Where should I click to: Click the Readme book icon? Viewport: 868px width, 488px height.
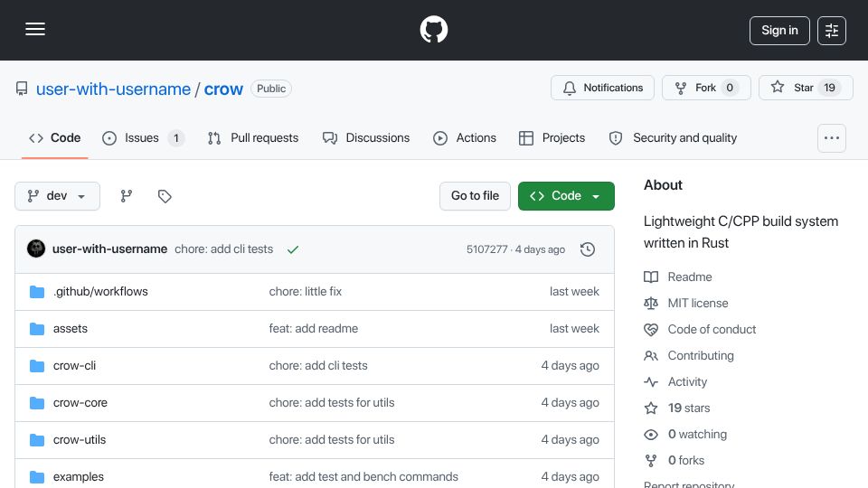(651, 277)
